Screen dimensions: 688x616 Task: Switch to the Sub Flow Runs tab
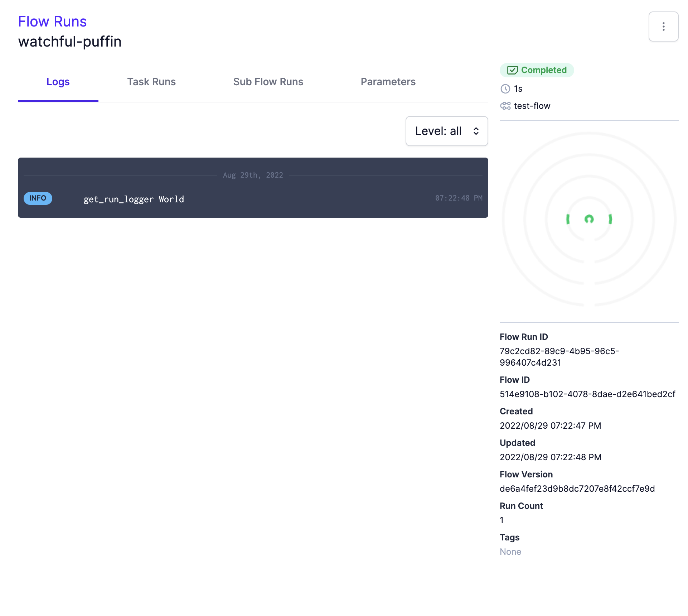point(268,82)
